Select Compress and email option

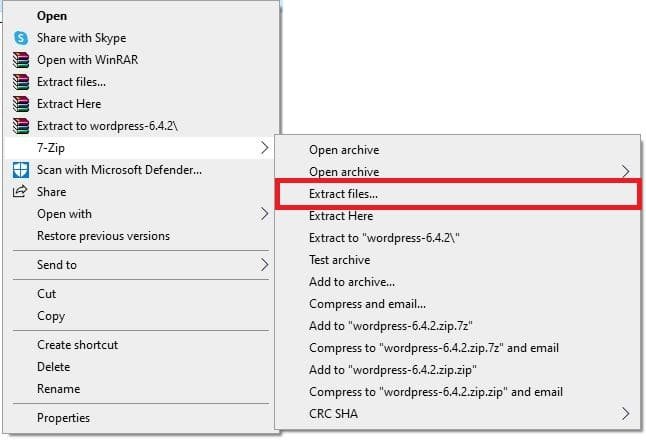click(367, 304)
